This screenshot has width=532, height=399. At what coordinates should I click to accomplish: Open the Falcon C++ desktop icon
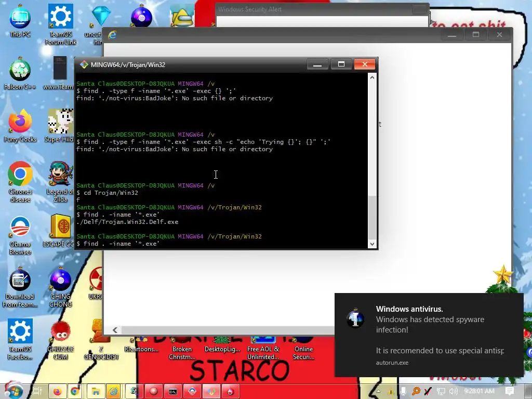click(20, 74)
